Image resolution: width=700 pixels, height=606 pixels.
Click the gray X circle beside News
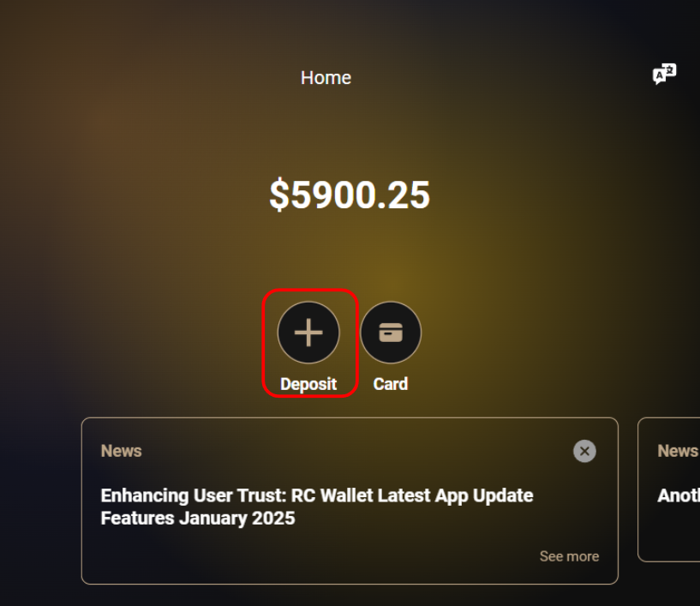point(584,451)
